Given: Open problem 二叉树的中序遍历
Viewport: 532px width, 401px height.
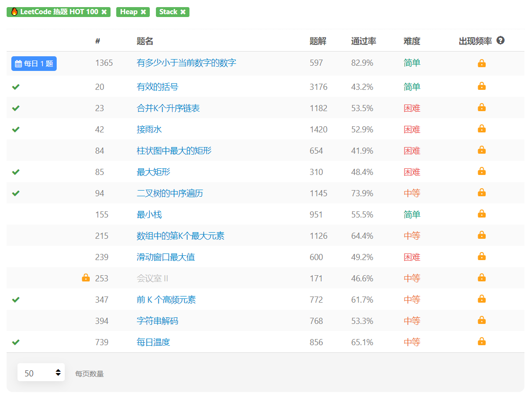Looking at the screenshot, I should pyautogui.click(x=170, y=193).
